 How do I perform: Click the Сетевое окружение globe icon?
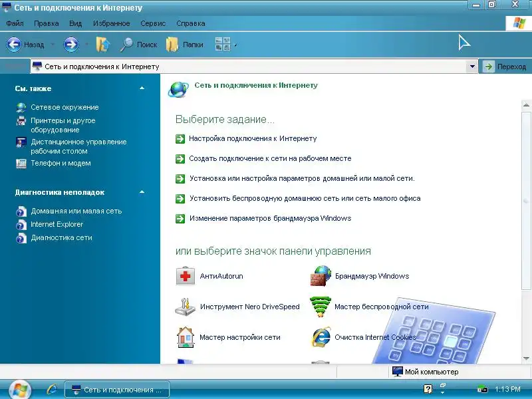pos(21,108)
